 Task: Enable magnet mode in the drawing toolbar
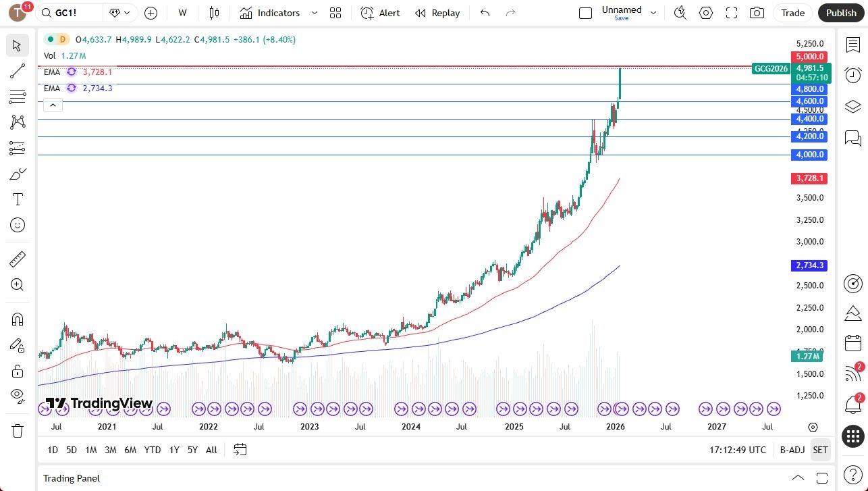tap(17, 319)
